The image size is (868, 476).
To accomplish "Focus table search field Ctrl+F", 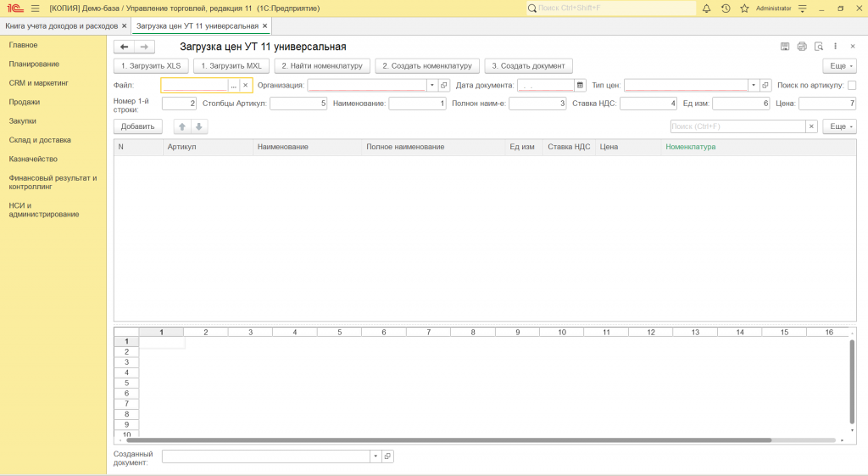I will [738, 126].
